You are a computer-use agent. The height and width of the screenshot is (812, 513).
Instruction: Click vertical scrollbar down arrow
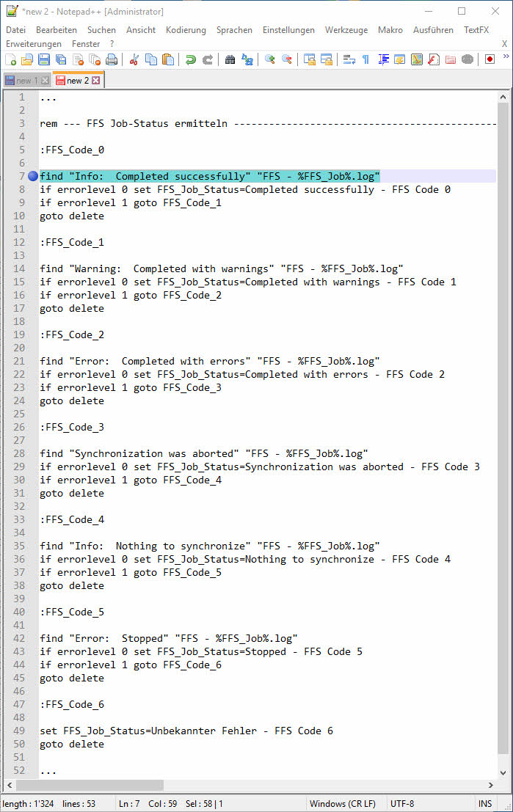point(503,772)
